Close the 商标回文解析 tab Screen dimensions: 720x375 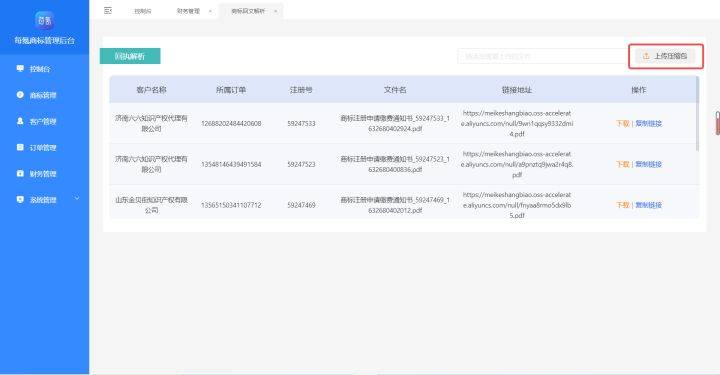coord(276,11)
